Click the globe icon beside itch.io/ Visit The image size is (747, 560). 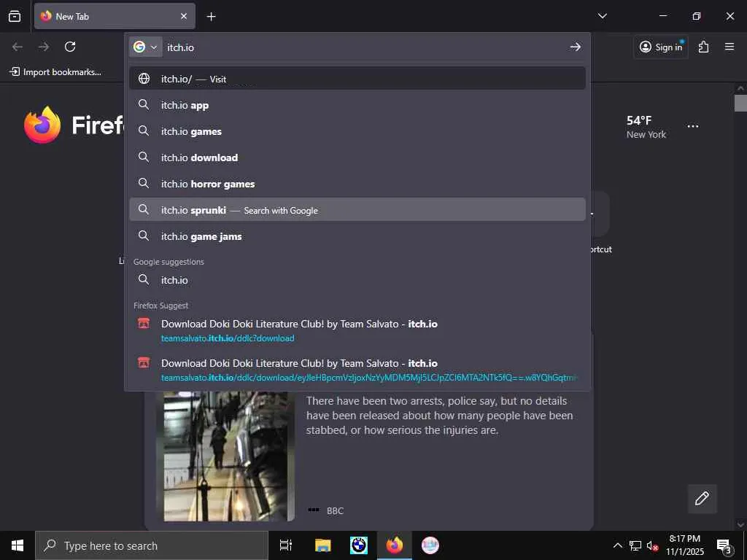(x=144, y=79)
